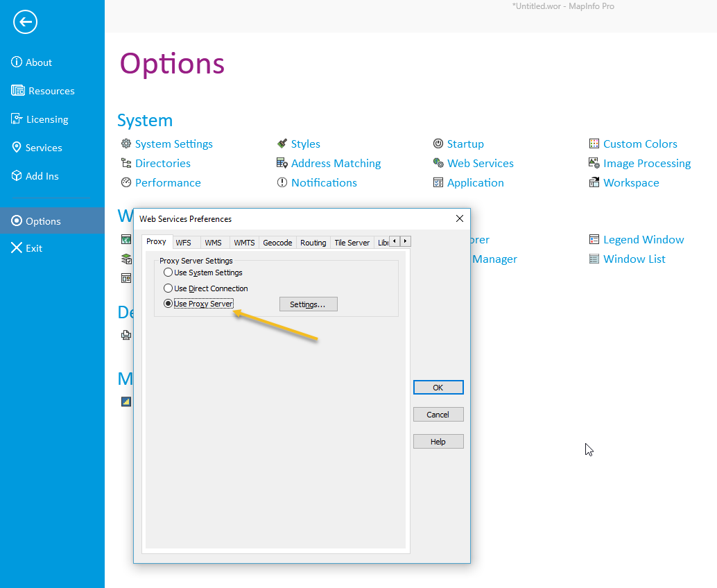Image resolution: width=717 pixels, height=588 pixels.
Task: Select Use Proxy Server radio button
Action: point(168,304)
